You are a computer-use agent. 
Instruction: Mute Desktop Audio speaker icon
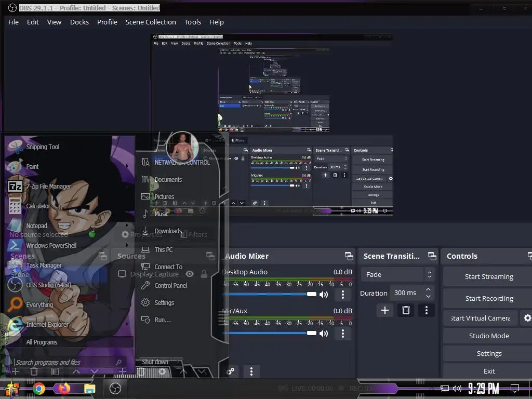click(324, 295)
